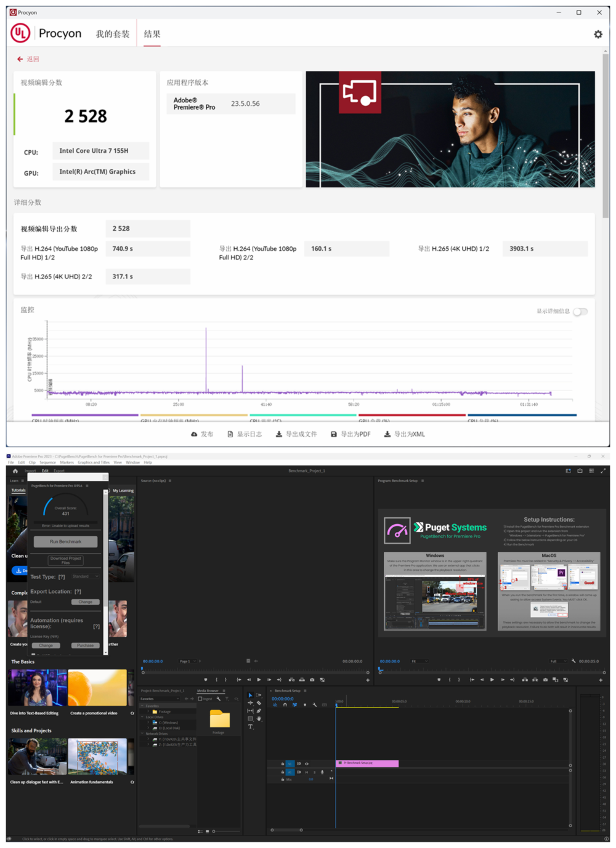Open 结果 tab in Procyon

pos(152,34)
